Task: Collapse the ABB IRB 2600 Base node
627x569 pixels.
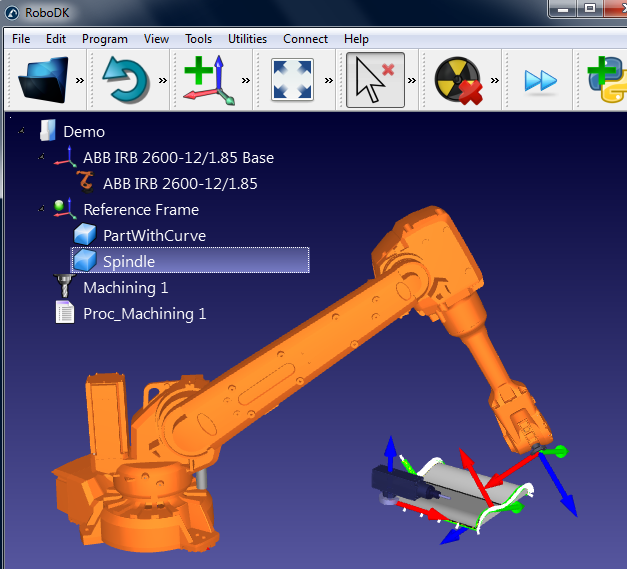Action: [x=41, y=157]
